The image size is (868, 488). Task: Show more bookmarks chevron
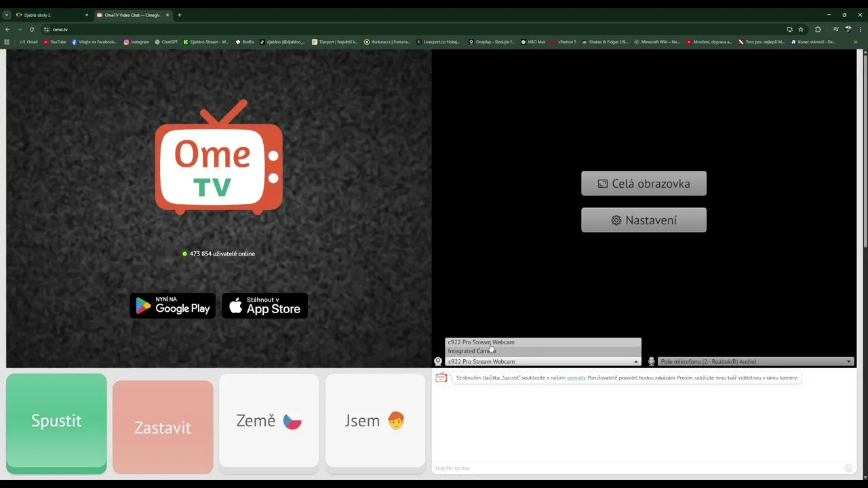tap(855, 42)
